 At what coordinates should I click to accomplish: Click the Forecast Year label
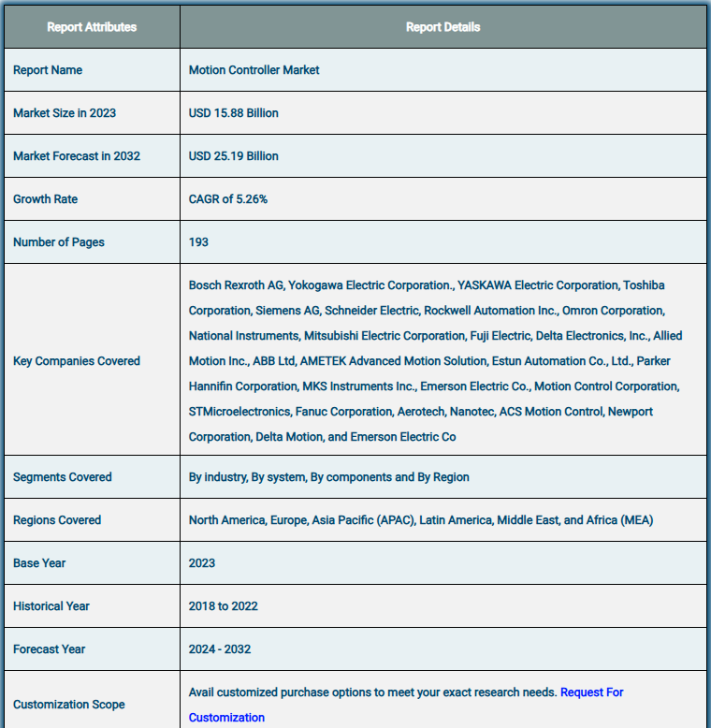coord(50,649)
